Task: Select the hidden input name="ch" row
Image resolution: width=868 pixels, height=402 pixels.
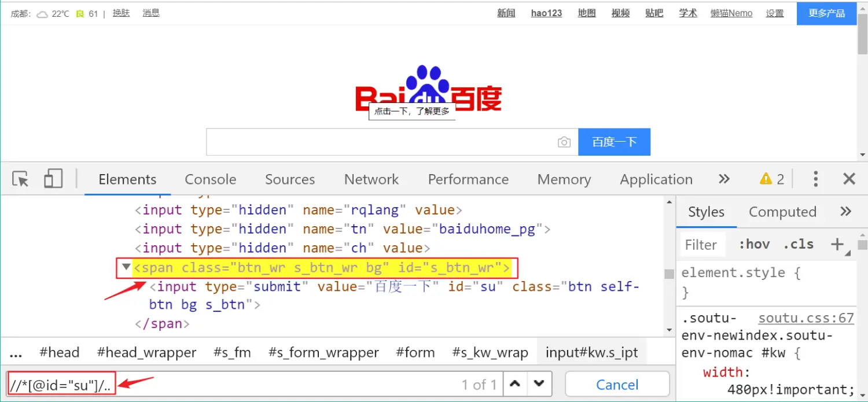Action: click(x=283, y=248)
